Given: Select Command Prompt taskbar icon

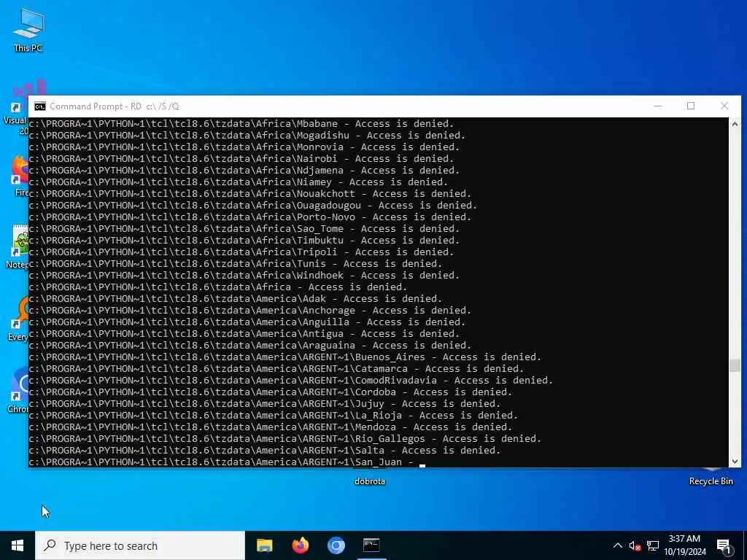Looking at the screenshot, I should [371, 545].
